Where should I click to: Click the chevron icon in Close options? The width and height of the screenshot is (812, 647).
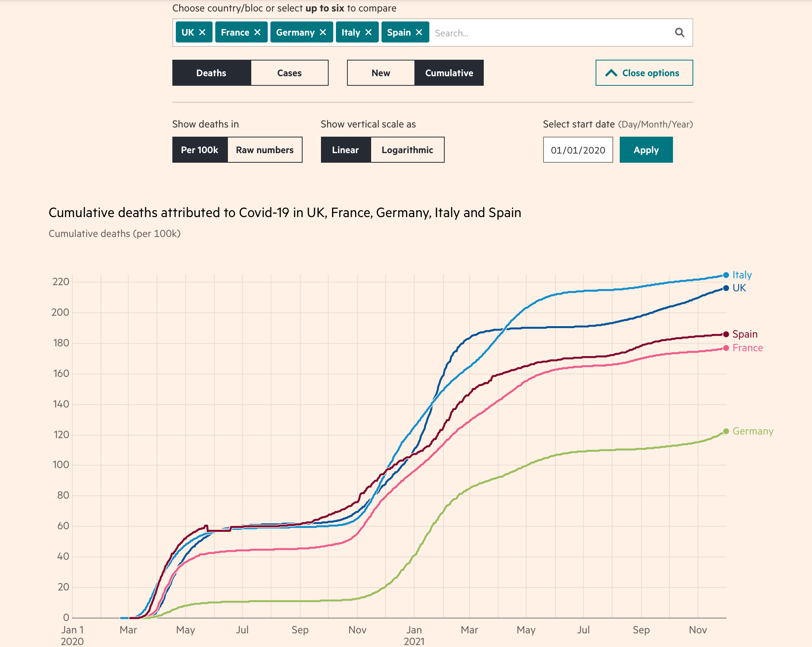tap(611, 73)
